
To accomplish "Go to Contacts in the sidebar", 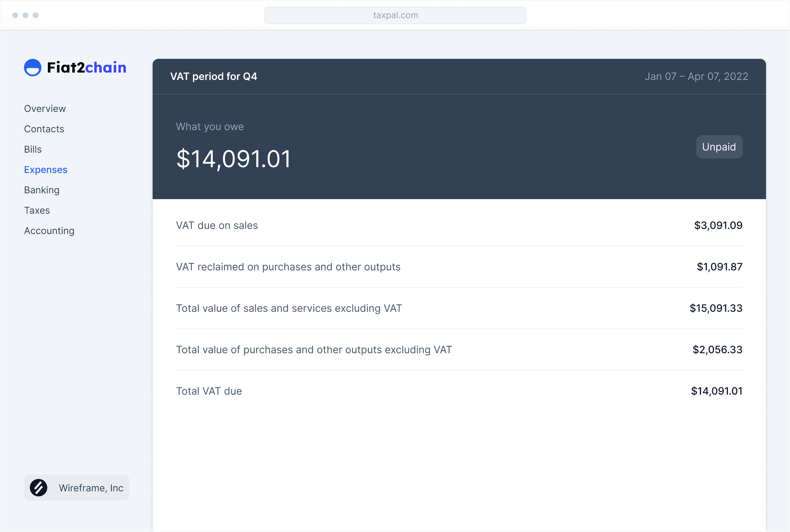I will click(x=44, y=129).
